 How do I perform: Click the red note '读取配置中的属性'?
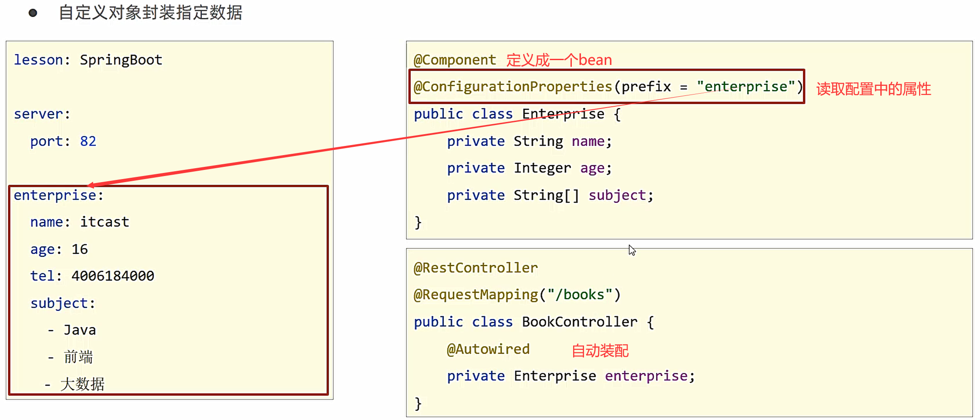(x=874, y=89)
